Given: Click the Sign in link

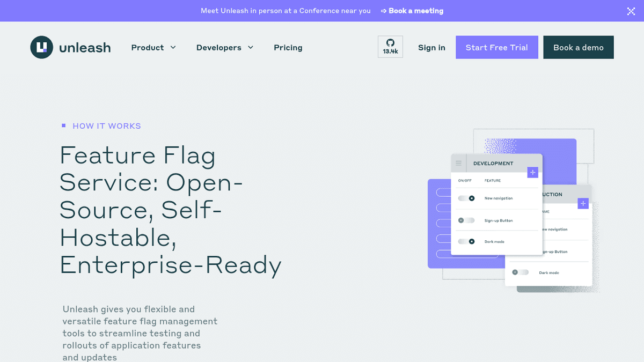Looking at the screenshot, I should (431, 48).
